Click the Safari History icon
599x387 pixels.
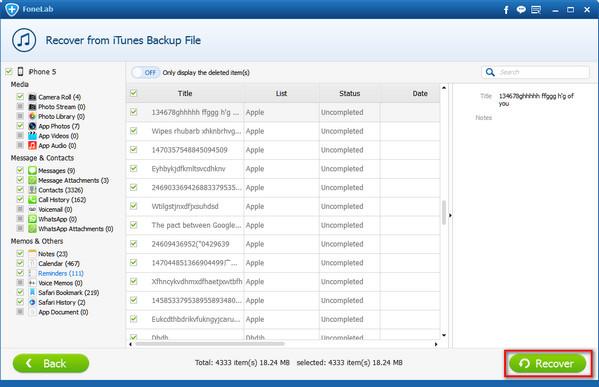[32, 302]
